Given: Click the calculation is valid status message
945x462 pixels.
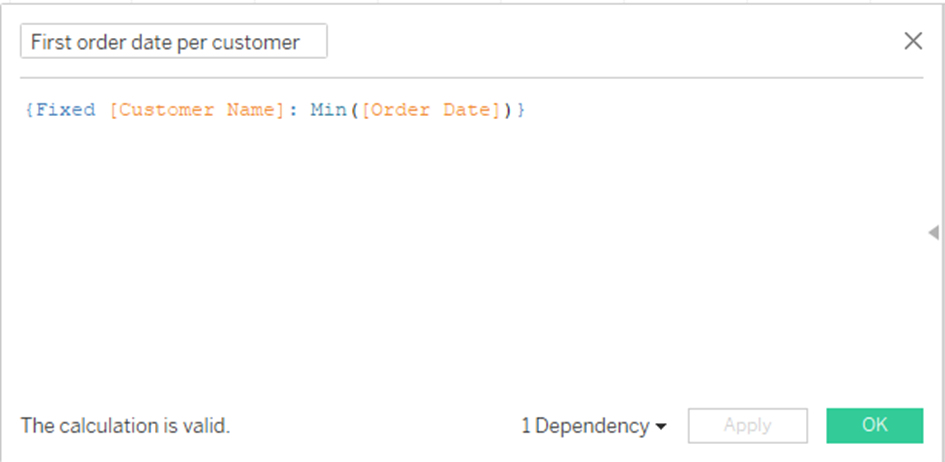Looking at the screenshot, I should pyautogui.click(x=125, y=426).
